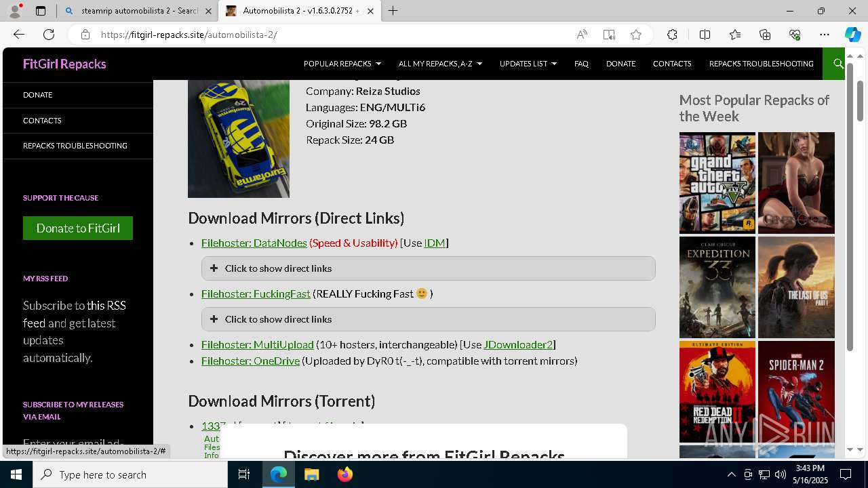Click FitGirl Repacks site title

tap(64, 64)
